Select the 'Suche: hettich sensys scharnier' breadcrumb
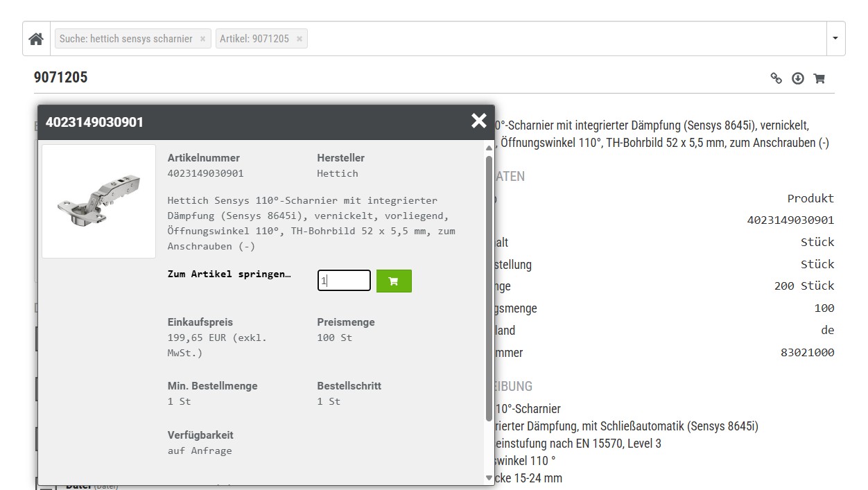The width and height of the screenshot is (868, 490). click(125, 39)
